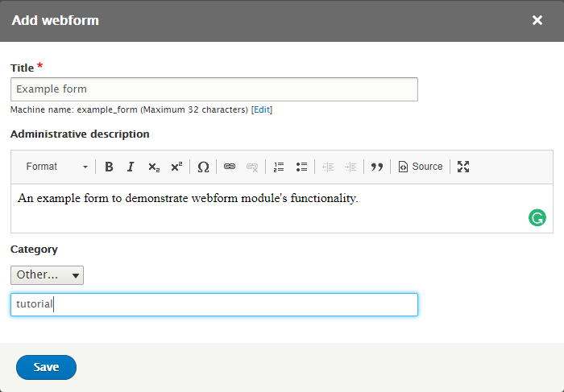Switch to Source view
This screenshot has width=564, height=392.
pos(420,167)
